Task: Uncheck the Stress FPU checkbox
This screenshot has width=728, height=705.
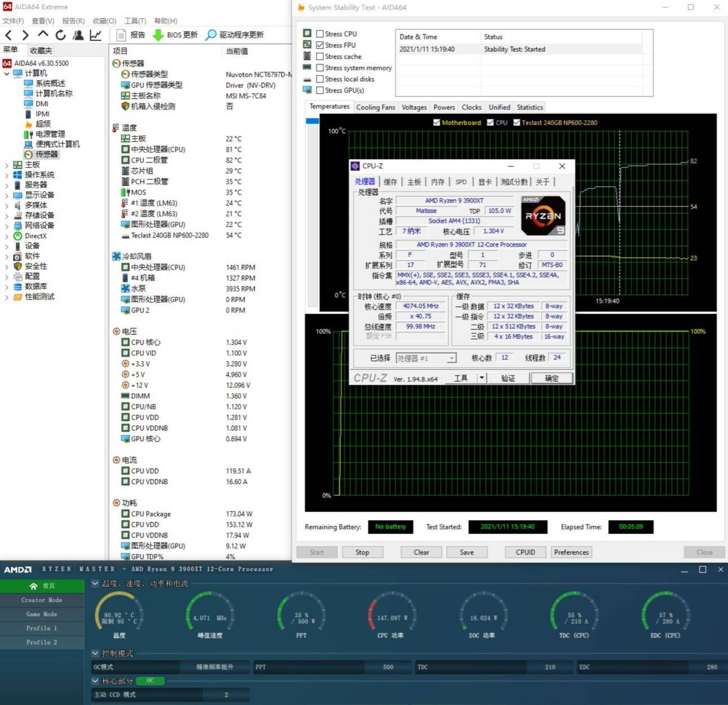Action: pos(320,45)
